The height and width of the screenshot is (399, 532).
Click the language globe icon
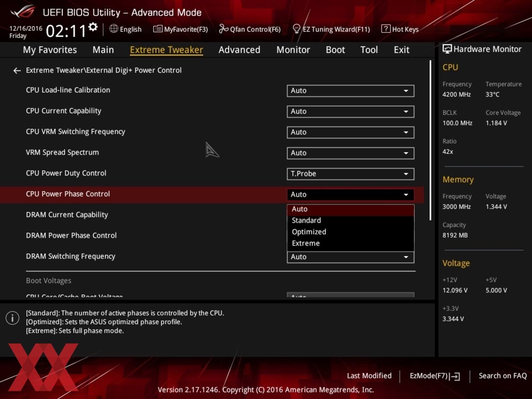pos(113,29)
